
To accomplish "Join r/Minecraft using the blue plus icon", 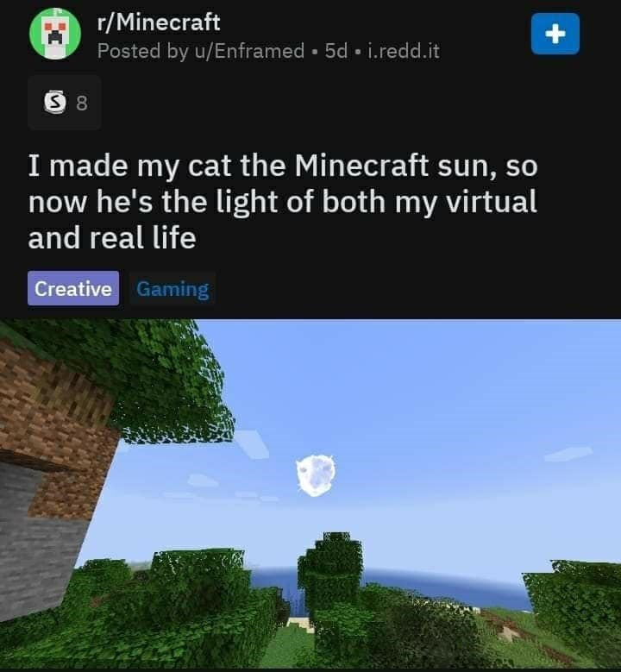I will (555, 34).
